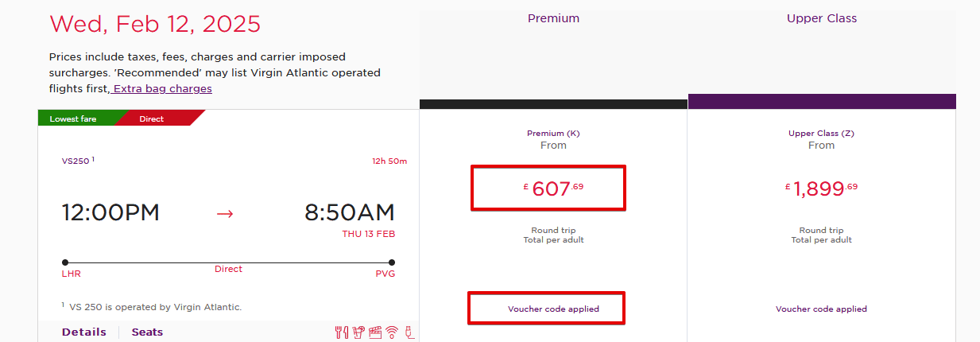
Task: Click the Wi-Fi amenity icon
Action: coord(392,332)
